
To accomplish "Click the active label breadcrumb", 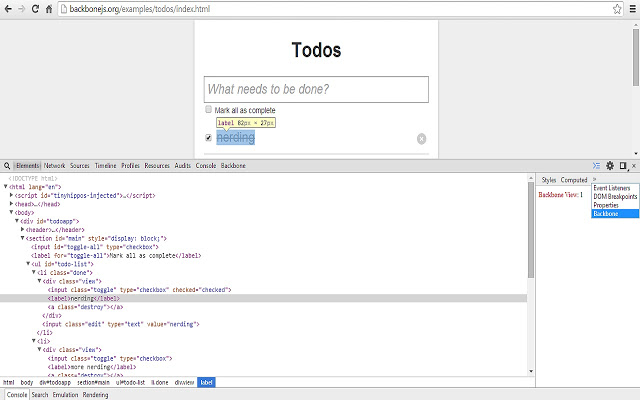I will (206, 382).
